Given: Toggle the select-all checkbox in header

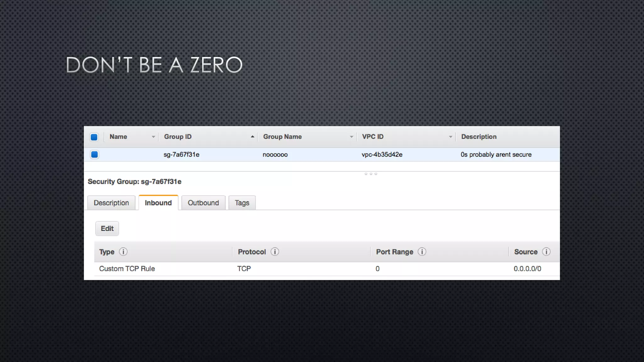Looking at the screenshot, I should tap(94, 137).
